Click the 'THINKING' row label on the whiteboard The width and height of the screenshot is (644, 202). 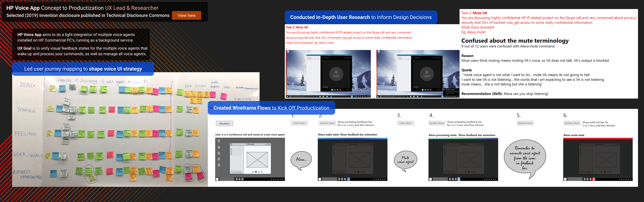coord(27,110)
